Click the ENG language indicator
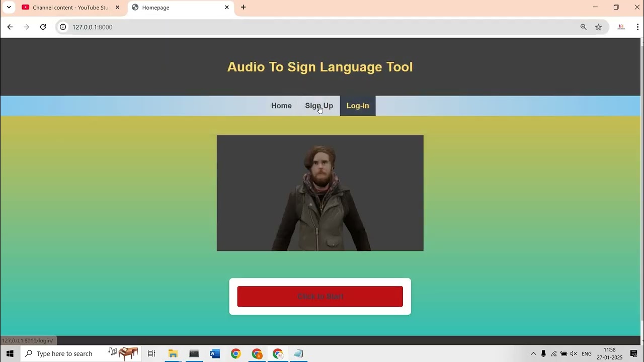644x362 pixels. (x=587, y=353)
